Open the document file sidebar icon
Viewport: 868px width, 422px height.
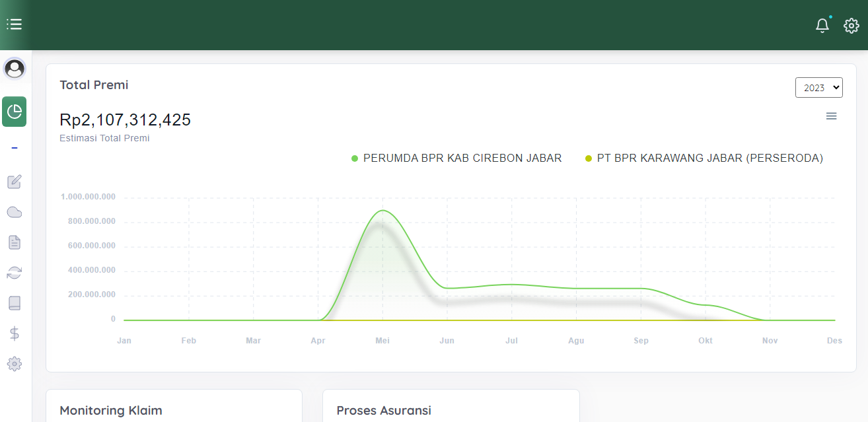(x=15, y=242)
